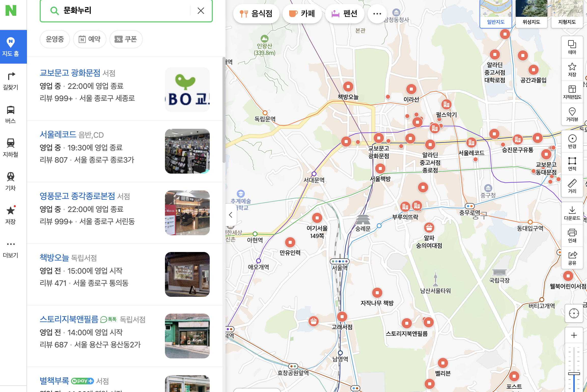Toggle the 예약 reservation filter
587x392 pixels.
click(x=90, y=39)
